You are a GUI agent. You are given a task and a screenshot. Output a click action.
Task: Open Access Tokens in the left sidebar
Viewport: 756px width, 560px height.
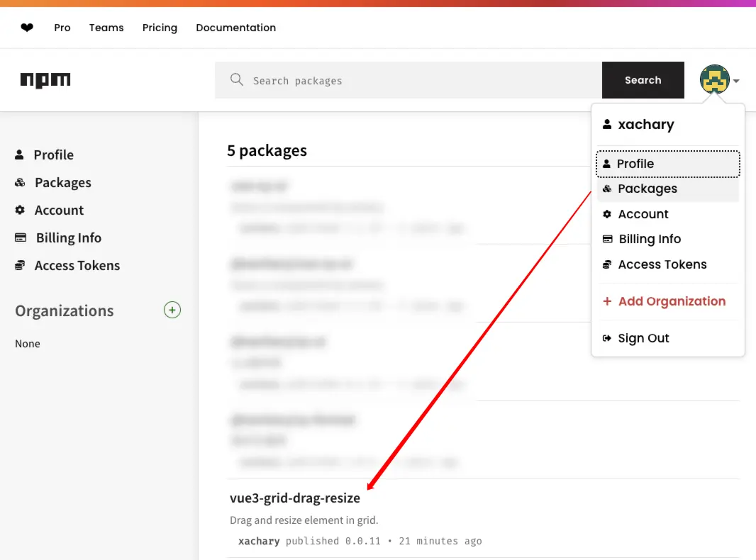77,266
